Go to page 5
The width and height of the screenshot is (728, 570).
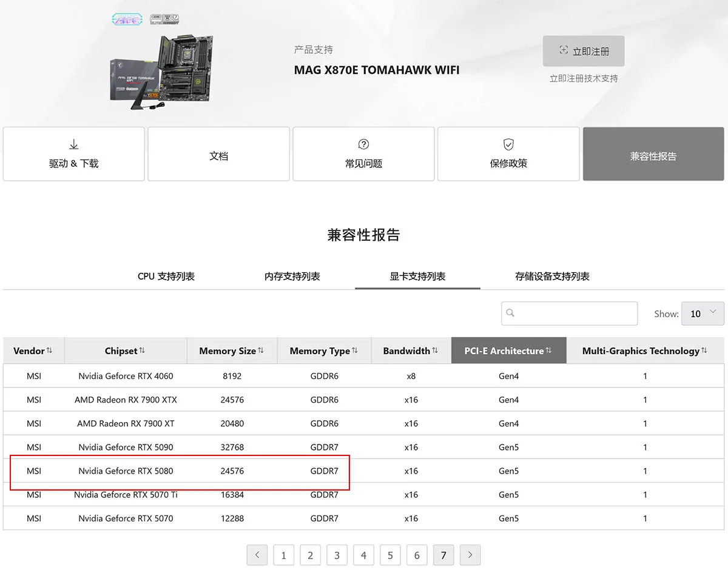click(x=390, y=555)
